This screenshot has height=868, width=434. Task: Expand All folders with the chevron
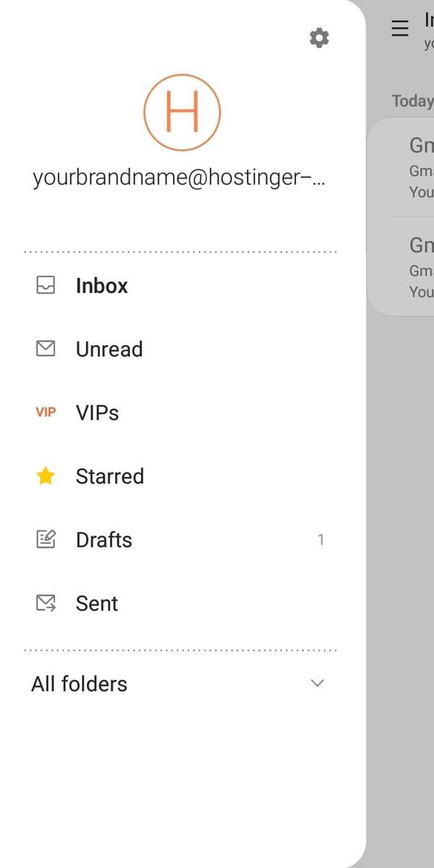(317, 684)
